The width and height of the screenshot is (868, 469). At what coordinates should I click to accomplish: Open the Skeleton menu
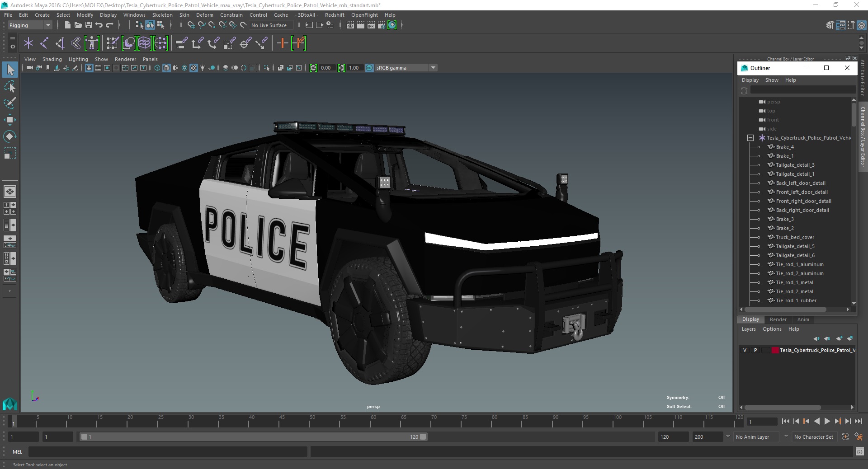coord(162,15)
